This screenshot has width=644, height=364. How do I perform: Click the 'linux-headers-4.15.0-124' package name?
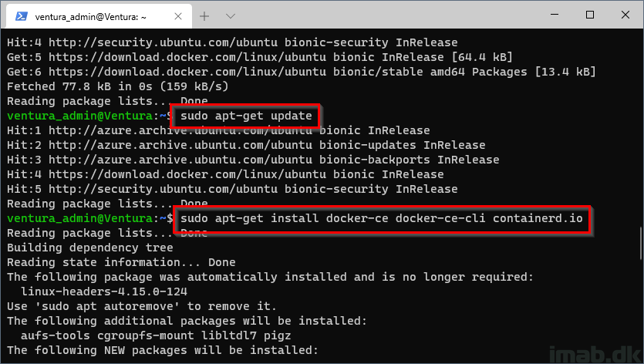click(104, 292)
